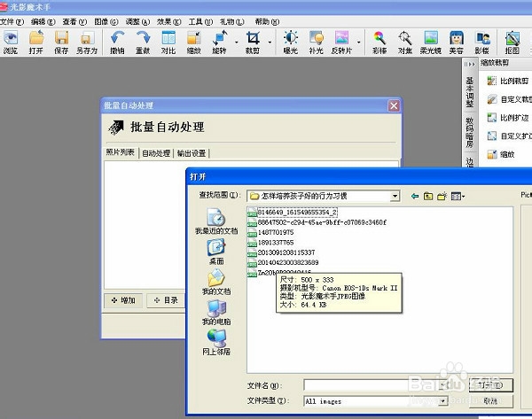
Task: Click the 缩放 resize toolbar icon
Action: pyautogui.click(x=193, y=42)
